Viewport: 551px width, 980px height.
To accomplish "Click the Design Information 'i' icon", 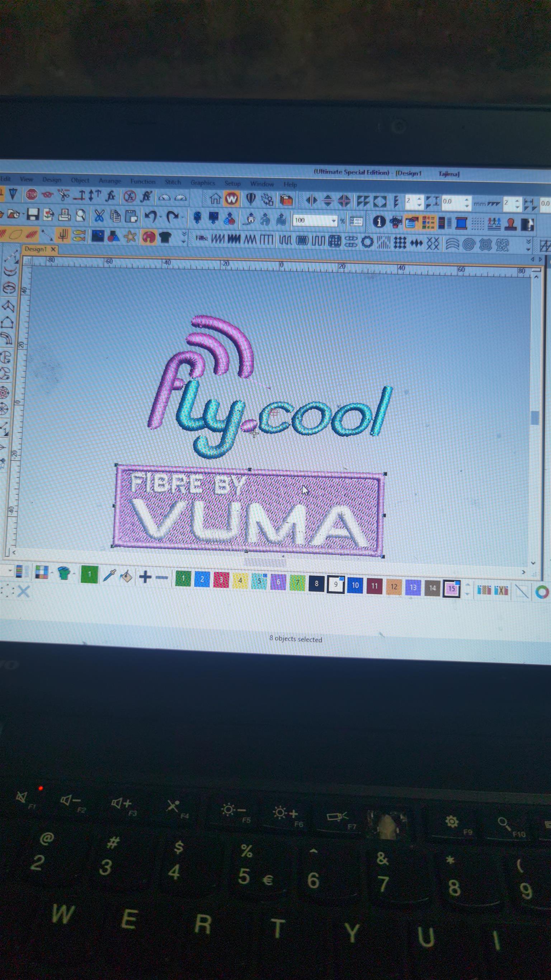I will point(379,221).
